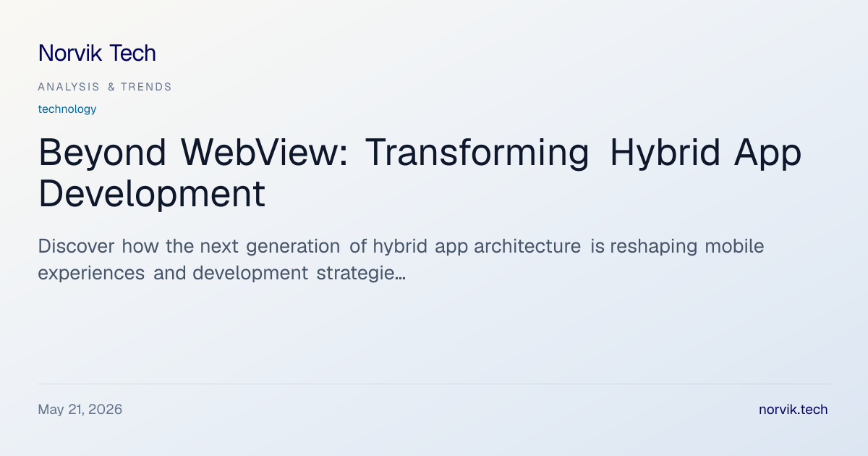
Task: Visit the norvik.tech domain link
Action: click(x=793, y=410)
